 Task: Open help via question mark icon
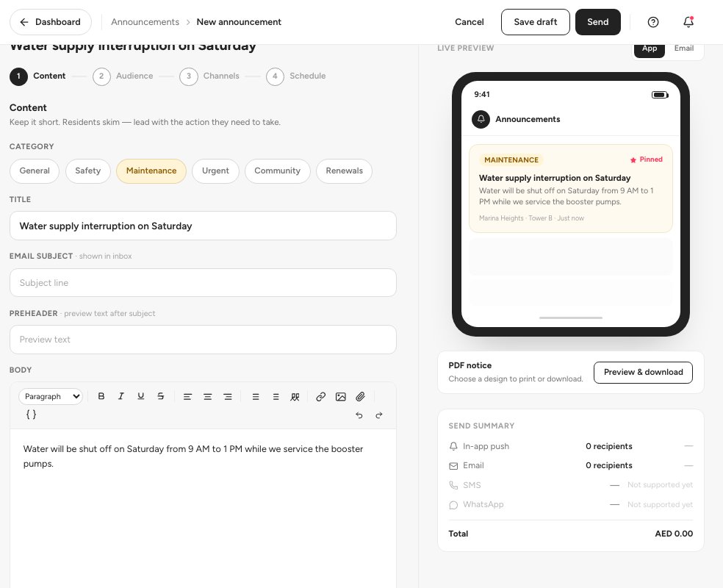point(653,22)
